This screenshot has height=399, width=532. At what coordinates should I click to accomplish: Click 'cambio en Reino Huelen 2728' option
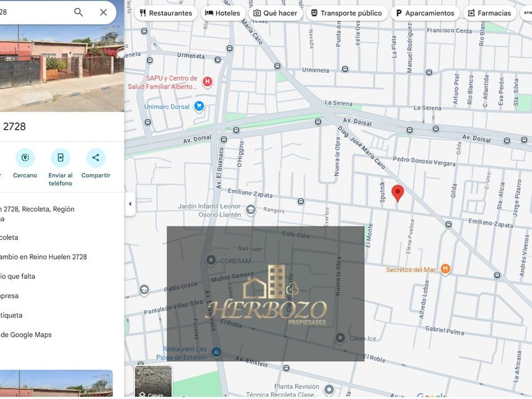pos(44,257)
